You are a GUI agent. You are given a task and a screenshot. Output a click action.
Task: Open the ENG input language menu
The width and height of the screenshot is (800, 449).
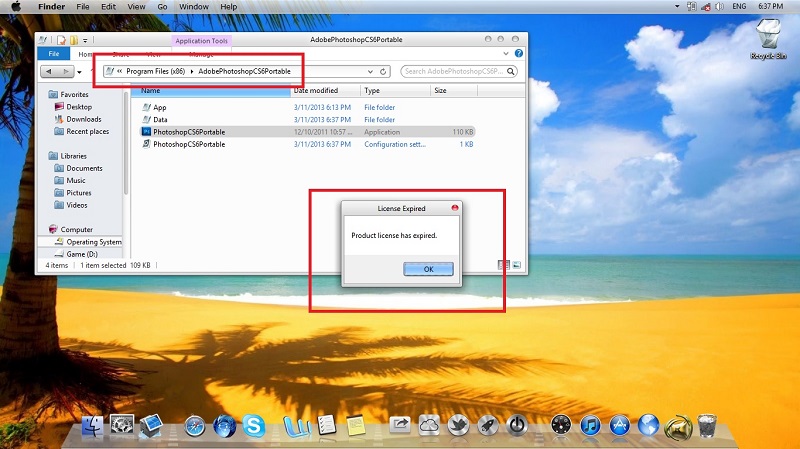739,7
